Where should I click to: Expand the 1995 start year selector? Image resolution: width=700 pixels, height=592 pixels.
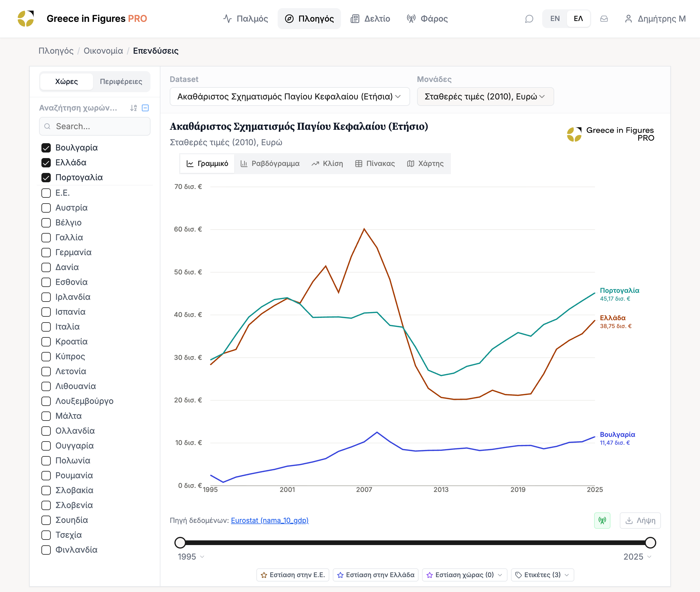point(191,557)
